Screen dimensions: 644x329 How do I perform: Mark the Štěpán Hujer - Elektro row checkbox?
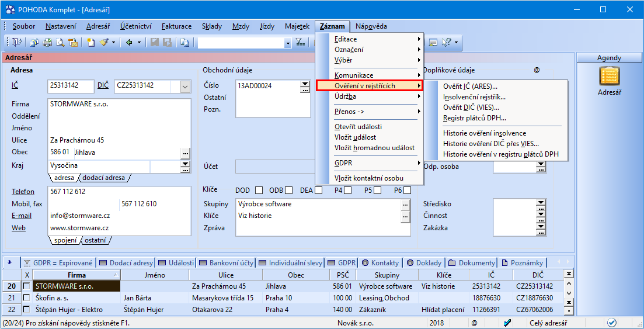click(x=27, y=309)
